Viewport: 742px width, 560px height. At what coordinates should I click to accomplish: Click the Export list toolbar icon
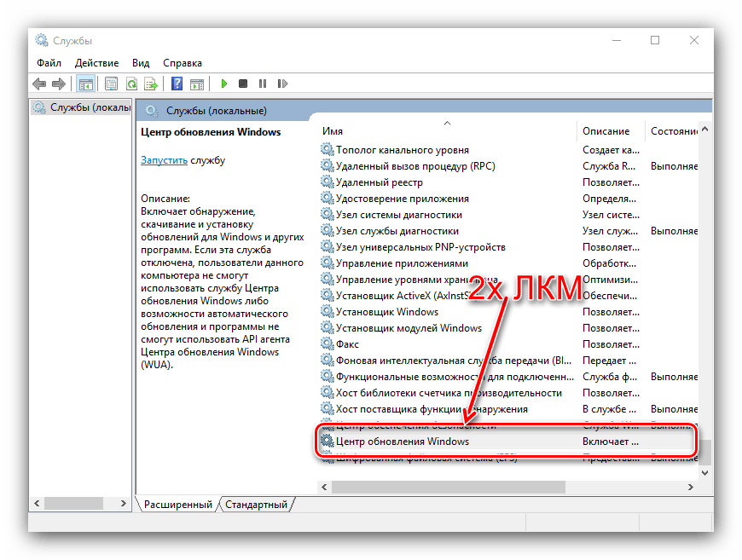[150, 84]
